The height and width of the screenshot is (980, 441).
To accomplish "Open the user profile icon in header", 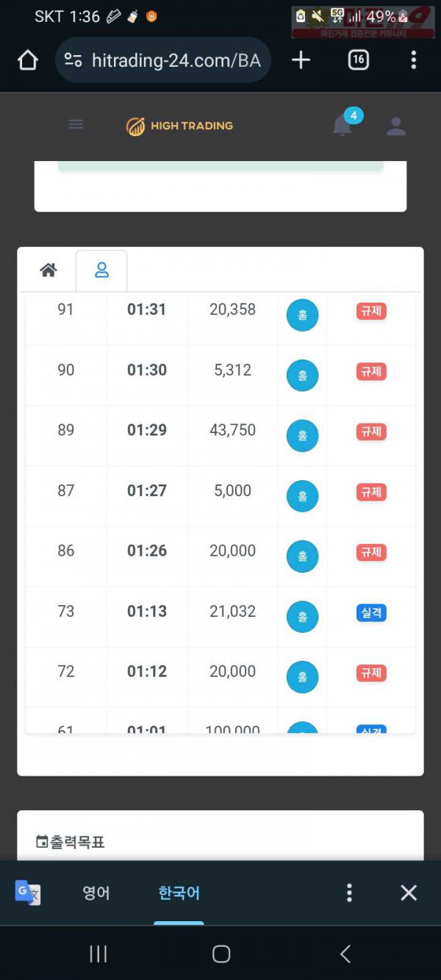I will click(x=396, y=126).
